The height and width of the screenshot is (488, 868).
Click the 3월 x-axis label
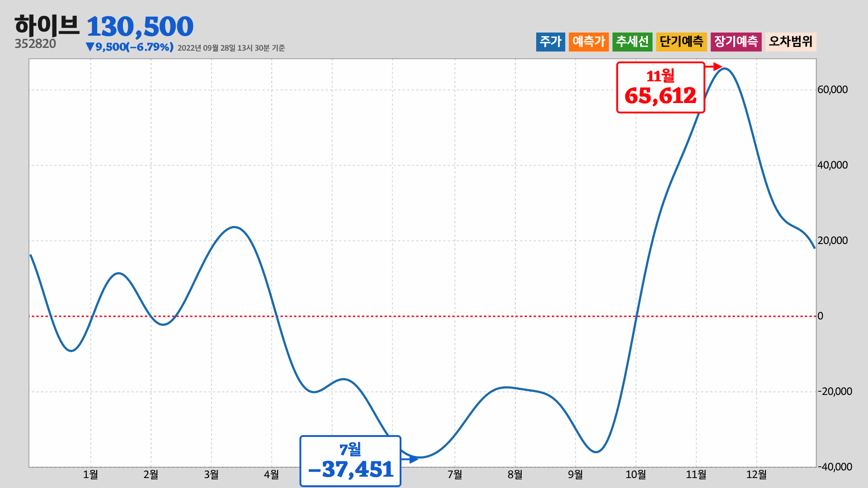point(211,474)
